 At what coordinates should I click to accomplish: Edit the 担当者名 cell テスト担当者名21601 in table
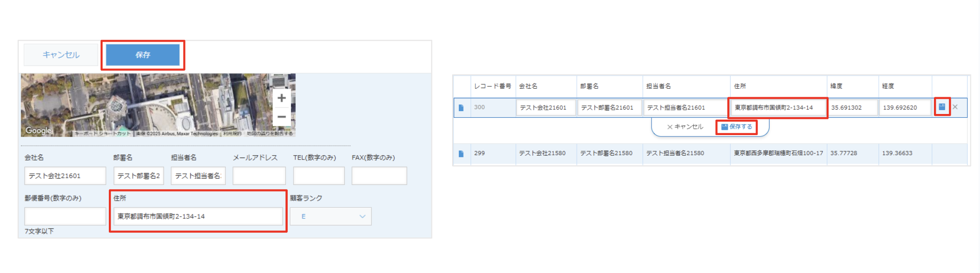coord(686,108)
